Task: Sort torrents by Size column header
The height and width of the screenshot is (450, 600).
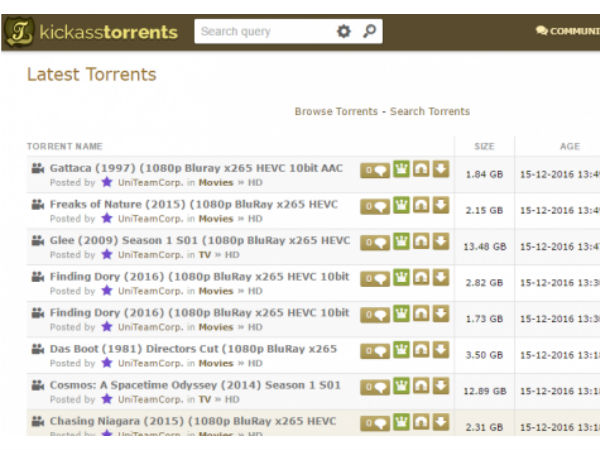Action: click(x=484, y=146)
